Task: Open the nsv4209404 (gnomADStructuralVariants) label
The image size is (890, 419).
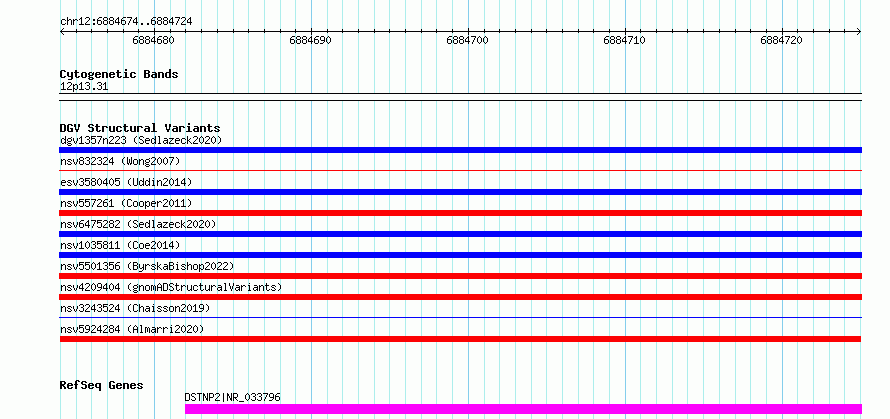Action: [x=171, y=287]
